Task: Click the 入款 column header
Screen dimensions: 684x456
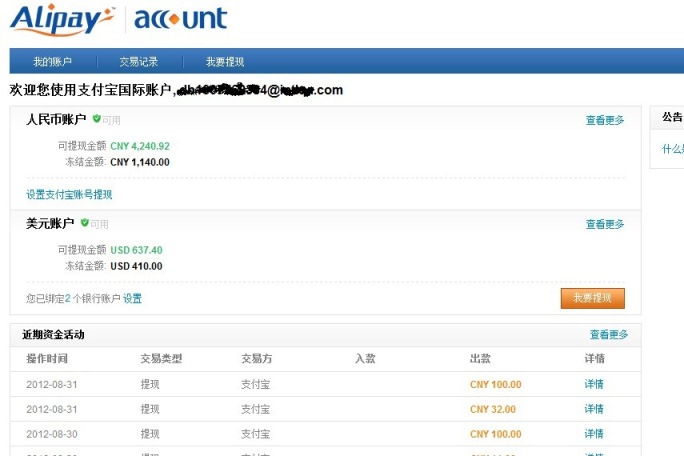Action: pyautogui.click(x=365, y=359)
